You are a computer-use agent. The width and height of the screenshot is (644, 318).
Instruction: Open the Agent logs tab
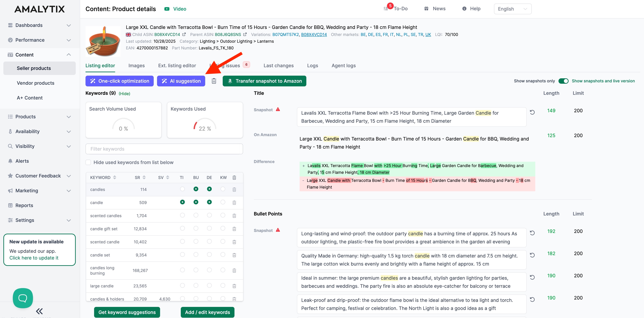(x=343, y=65)
